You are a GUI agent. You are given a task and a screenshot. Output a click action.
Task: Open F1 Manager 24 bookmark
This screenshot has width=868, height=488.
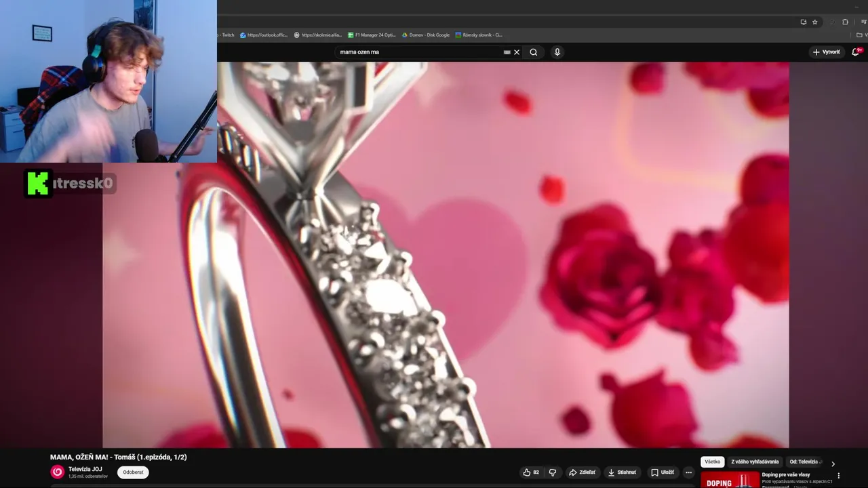372,35
